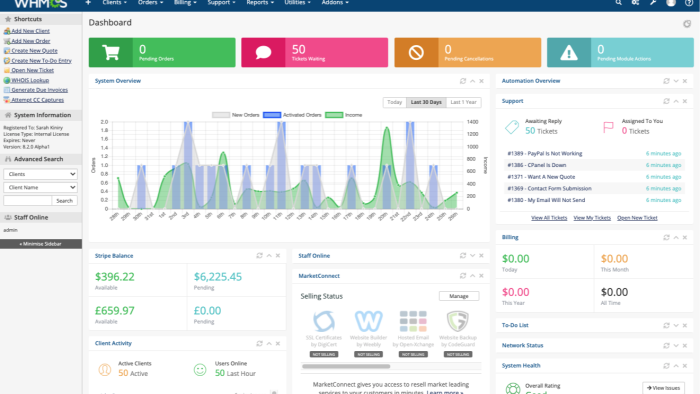Click the Weebly Website Builder icon

pyautogui.click(x=368, y=321)
